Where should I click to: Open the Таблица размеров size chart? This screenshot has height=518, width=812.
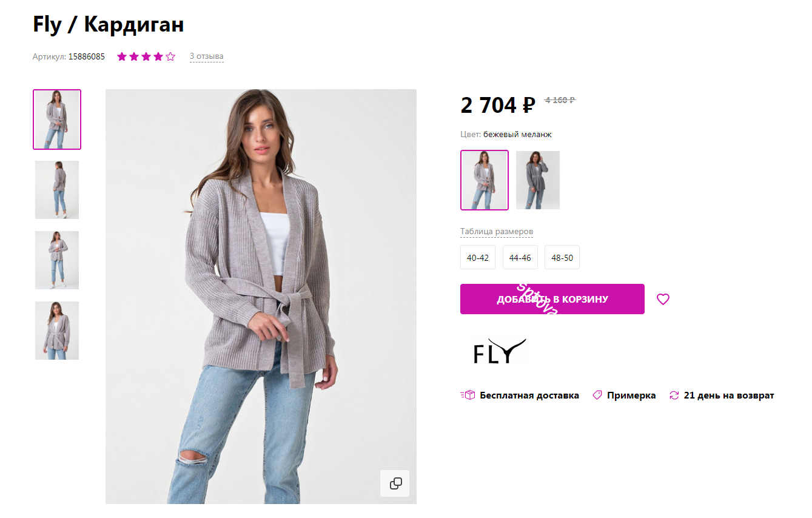tap(497, 231)
